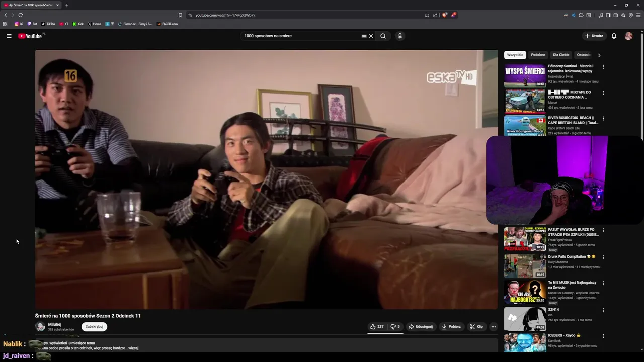This screenshot has width=644, height=362.
Task: Open the IG bookmark
Action: point(19,24)
